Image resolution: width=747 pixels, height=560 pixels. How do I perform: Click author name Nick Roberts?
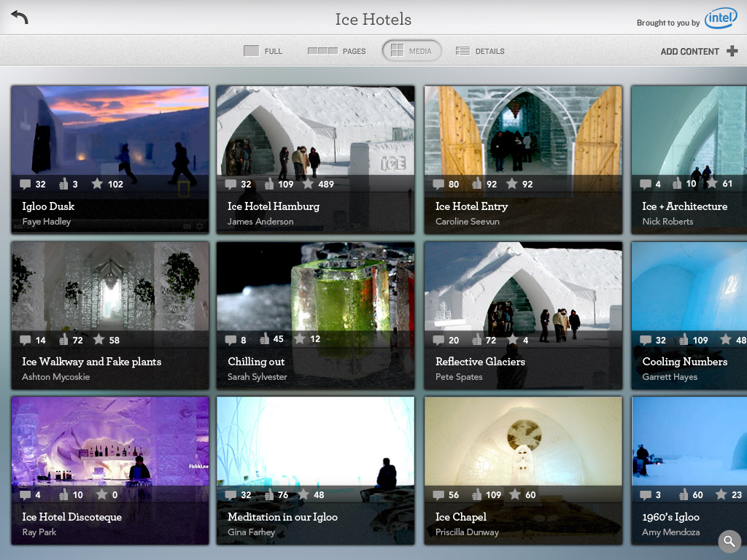(x=667, y=222)
